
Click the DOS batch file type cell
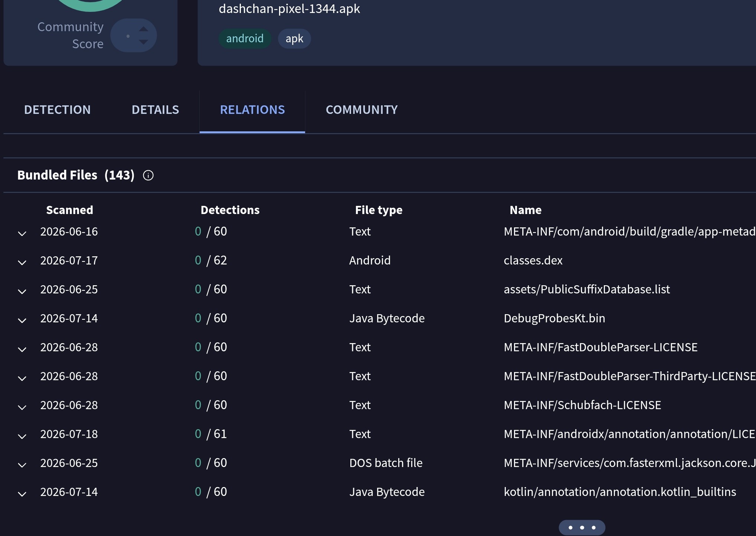(x=386, y=463)
